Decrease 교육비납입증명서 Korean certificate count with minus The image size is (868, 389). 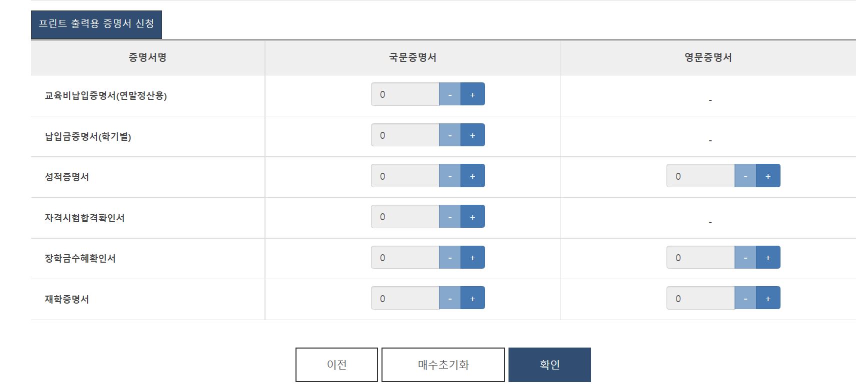pos(449,94)
